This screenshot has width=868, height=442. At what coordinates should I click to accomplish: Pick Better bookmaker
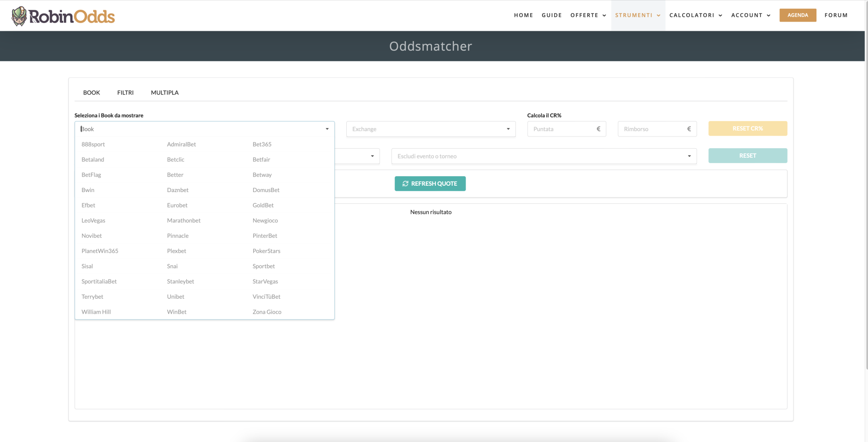tap(175, 175)
